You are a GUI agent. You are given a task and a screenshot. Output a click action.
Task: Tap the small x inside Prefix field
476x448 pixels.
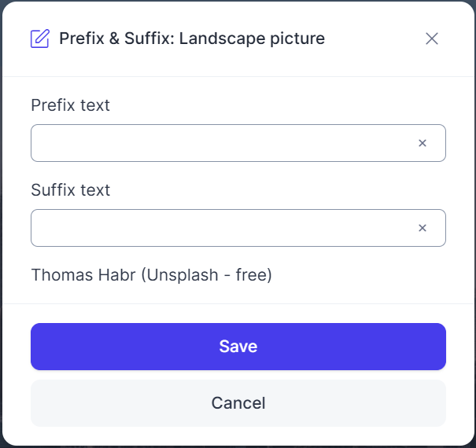click(422, 143)
